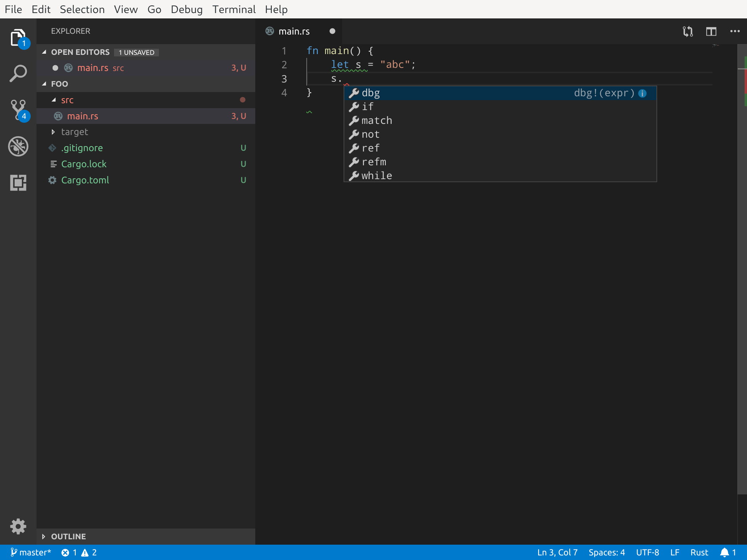Click the synchronize changes icon above editor

coord(688,31)
